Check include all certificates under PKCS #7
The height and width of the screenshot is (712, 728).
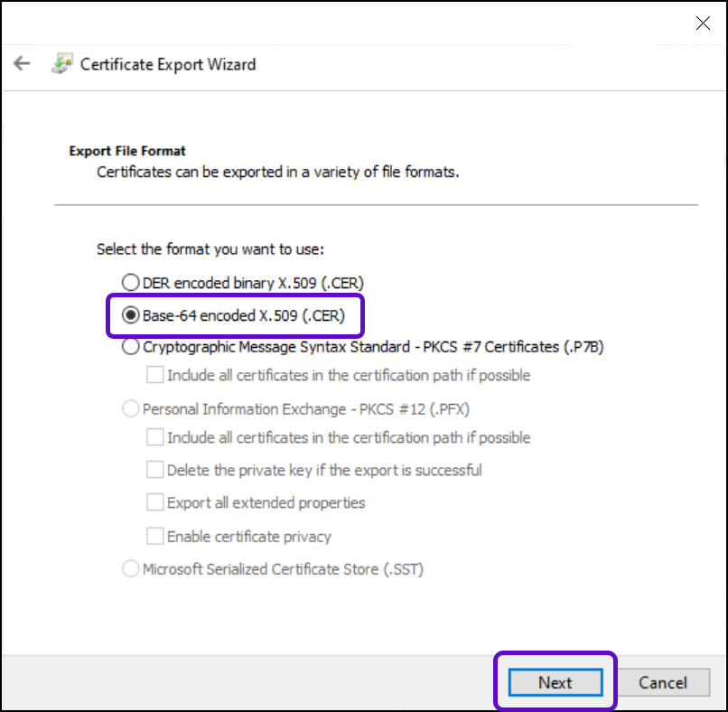click(155, 375)
